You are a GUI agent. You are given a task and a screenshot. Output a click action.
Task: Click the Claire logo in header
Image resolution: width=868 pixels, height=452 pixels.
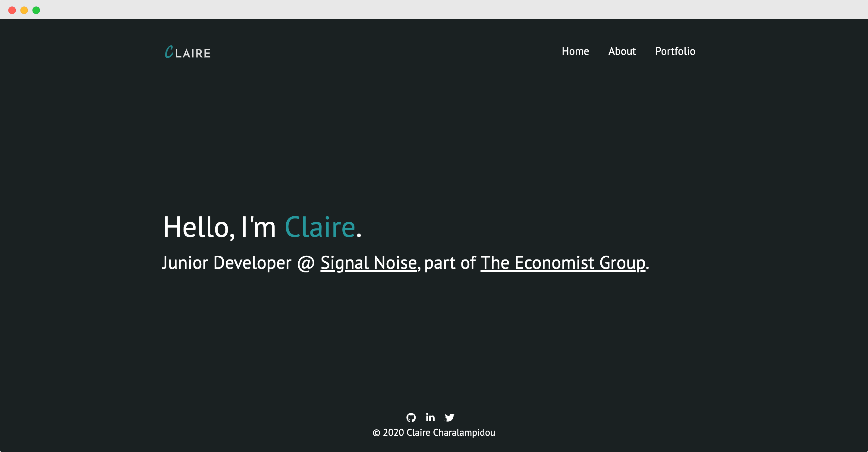coord(188,52)
